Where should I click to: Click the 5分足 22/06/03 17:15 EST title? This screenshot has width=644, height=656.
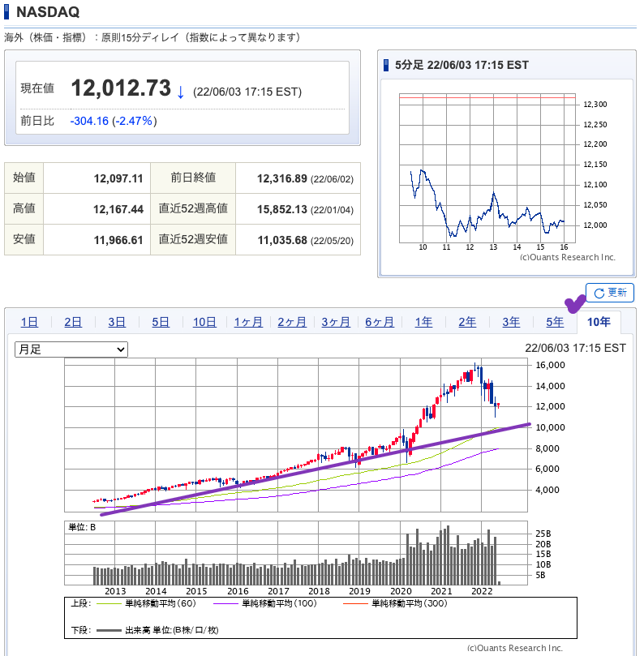pos(462,65)
